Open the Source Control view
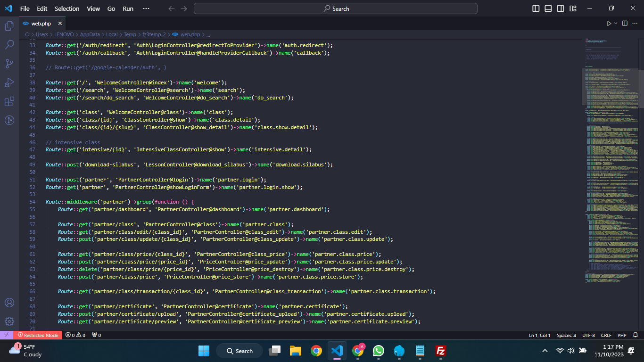644x362 pixels. pyautogui.click(x=9, y=64)
